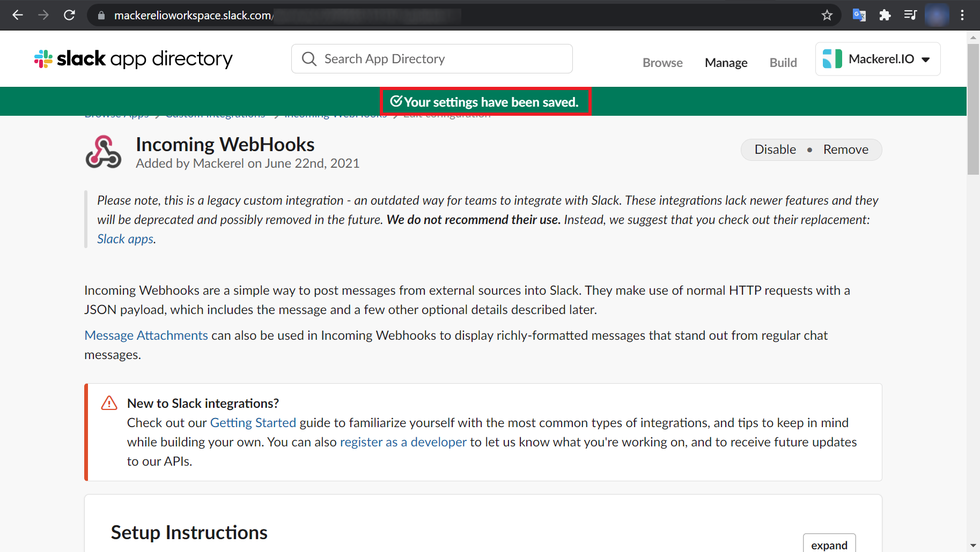Screen dimensions: 980x552
Task: Click the Google Translate icon in the toolbar
Action: (859, 15)
